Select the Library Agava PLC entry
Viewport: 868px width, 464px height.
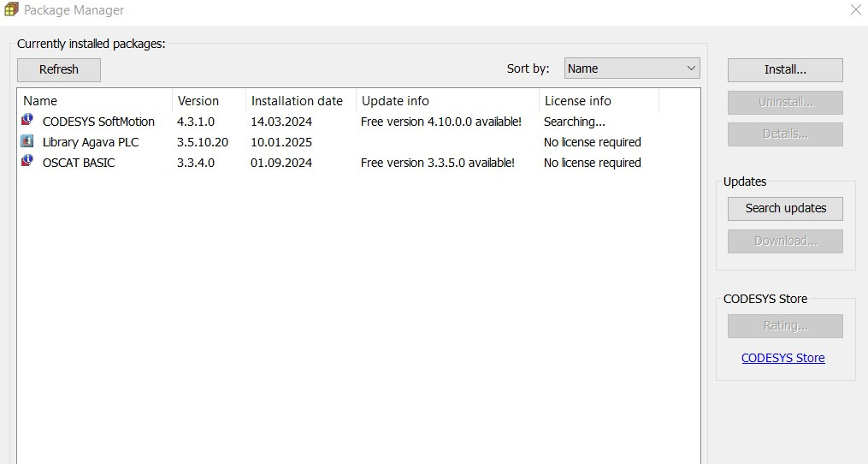point(91,142)
